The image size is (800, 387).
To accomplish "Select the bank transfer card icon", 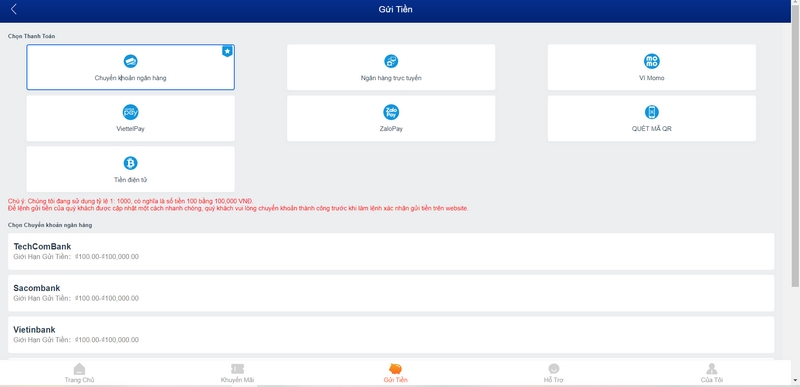I will 131,61.
